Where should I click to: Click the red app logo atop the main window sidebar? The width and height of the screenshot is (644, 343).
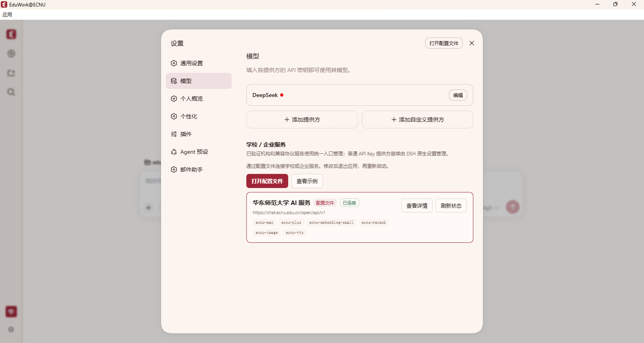[x=11, y=34]
